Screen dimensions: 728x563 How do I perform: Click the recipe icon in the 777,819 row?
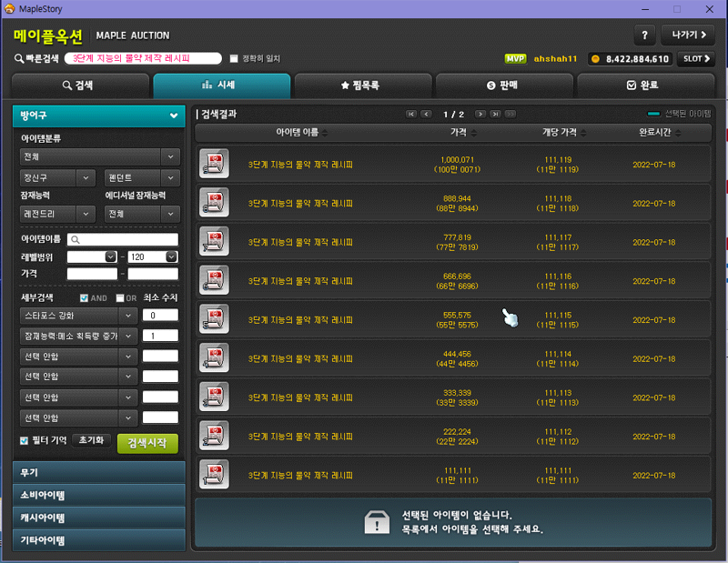point(214,241)
